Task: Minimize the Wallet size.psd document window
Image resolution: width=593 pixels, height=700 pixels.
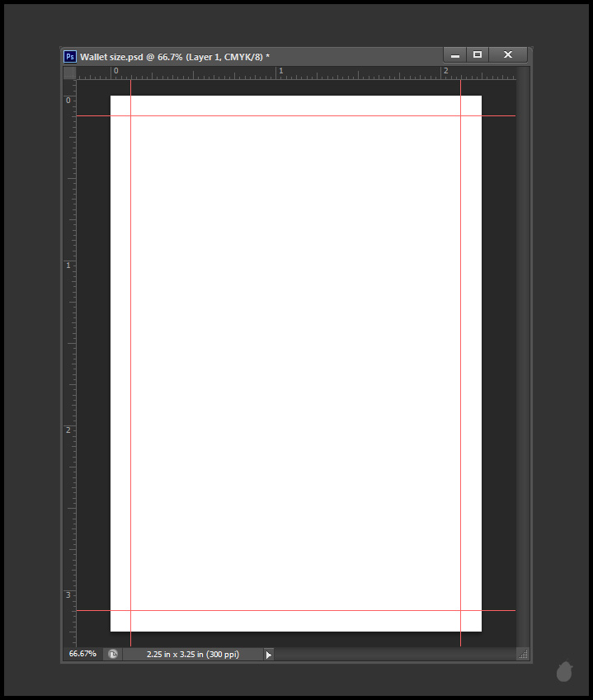Action: pos(454,55)
